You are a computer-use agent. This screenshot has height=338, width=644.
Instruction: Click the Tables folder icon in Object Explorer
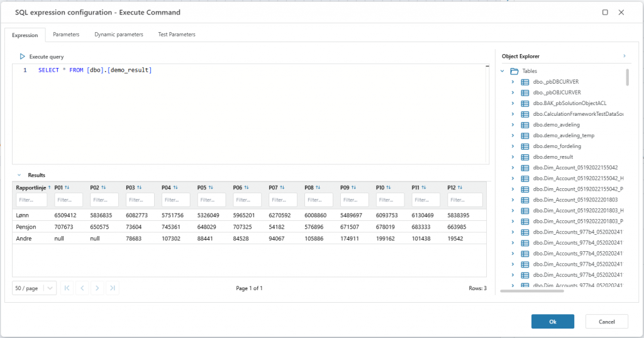click(x=514, y=71)
